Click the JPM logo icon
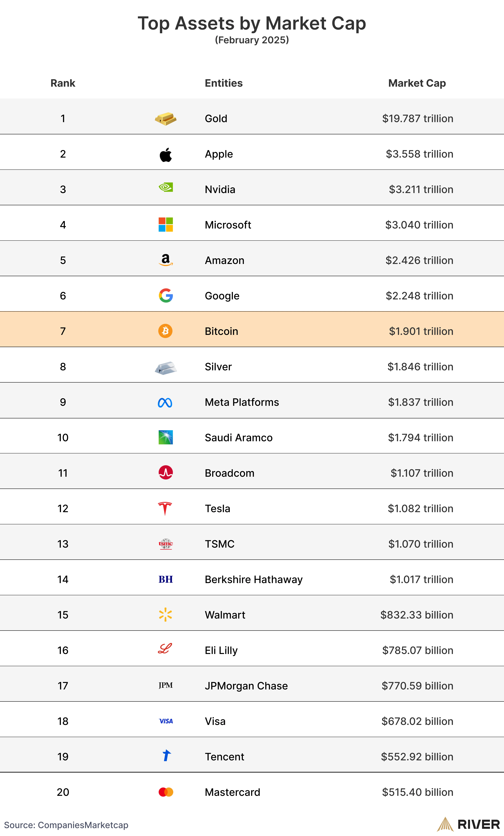The image size is (504, 836). coord(166,685)
